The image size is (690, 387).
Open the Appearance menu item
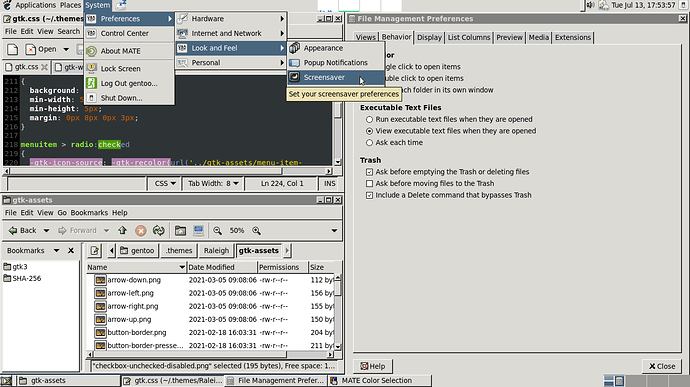click(336, 48)
